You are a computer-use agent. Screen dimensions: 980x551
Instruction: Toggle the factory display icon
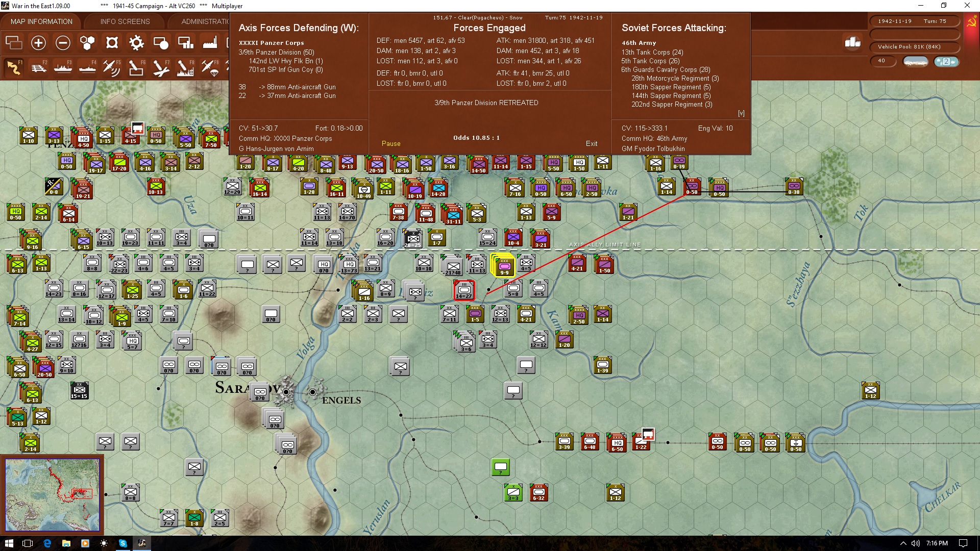tap(210, 43)
